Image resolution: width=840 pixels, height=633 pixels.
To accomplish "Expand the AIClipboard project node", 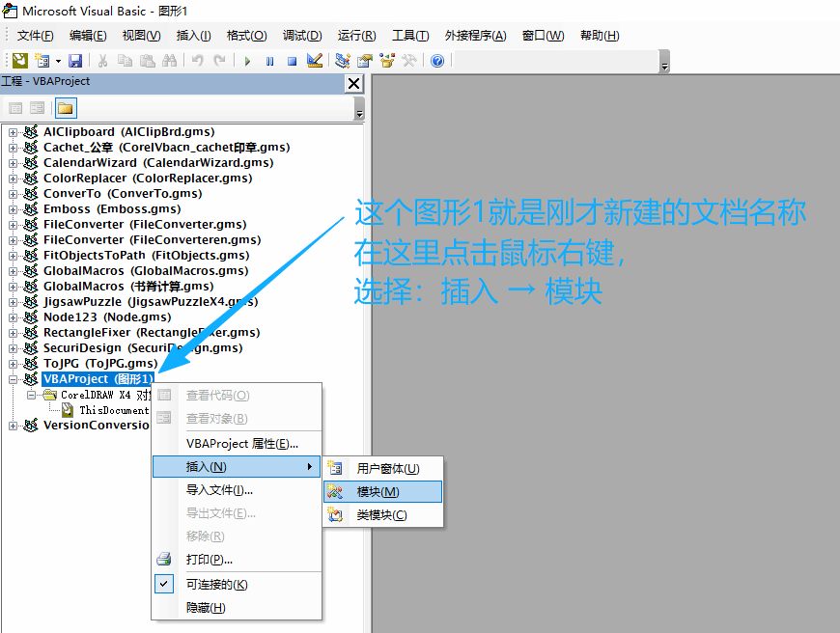I will click(14, 132).
